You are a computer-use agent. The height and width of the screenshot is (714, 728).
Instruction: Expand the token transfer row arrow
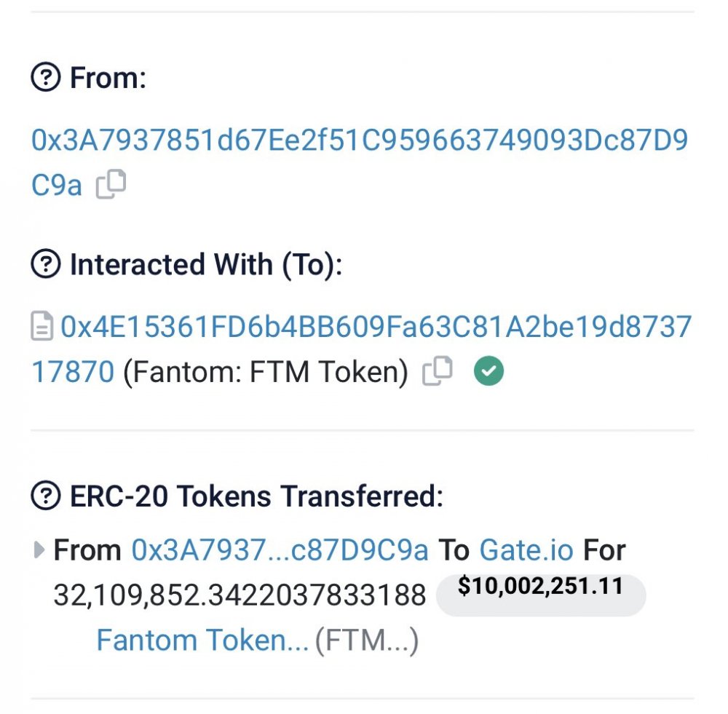click(x=39, y=550)
